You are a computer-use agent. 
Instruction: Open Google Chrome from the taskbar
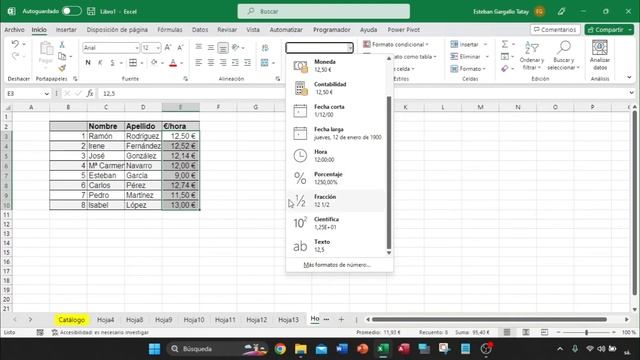[280, 349]
